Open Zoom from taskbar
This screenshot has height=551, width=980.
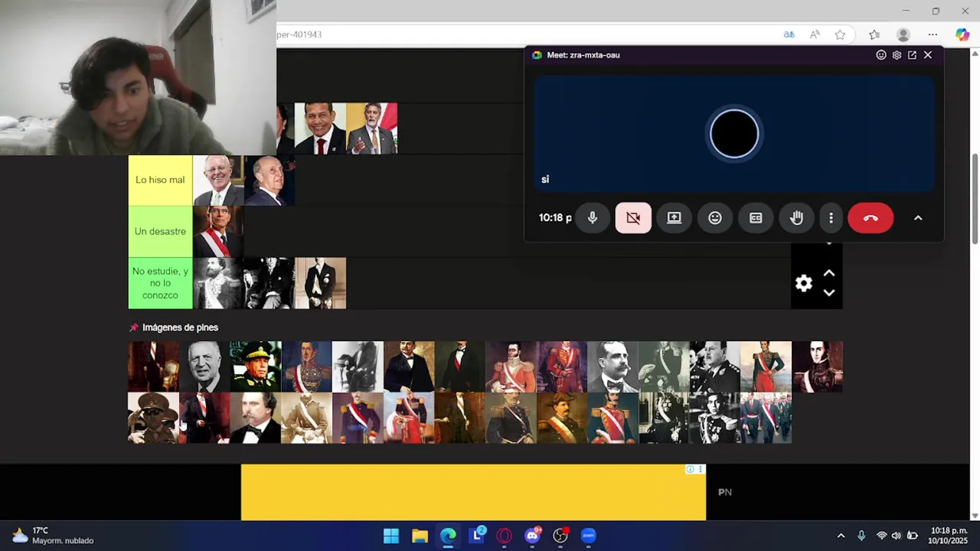[588, 536]
